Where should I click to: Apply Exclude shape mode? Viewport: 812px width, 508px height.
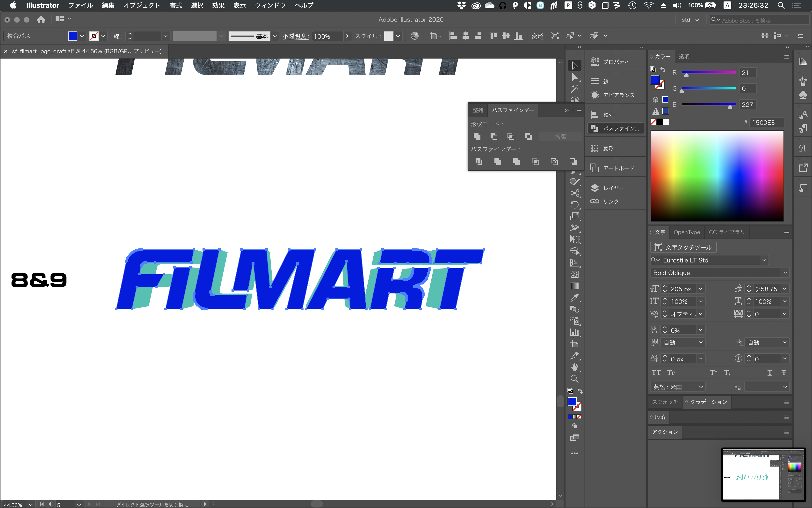(528, 136)
